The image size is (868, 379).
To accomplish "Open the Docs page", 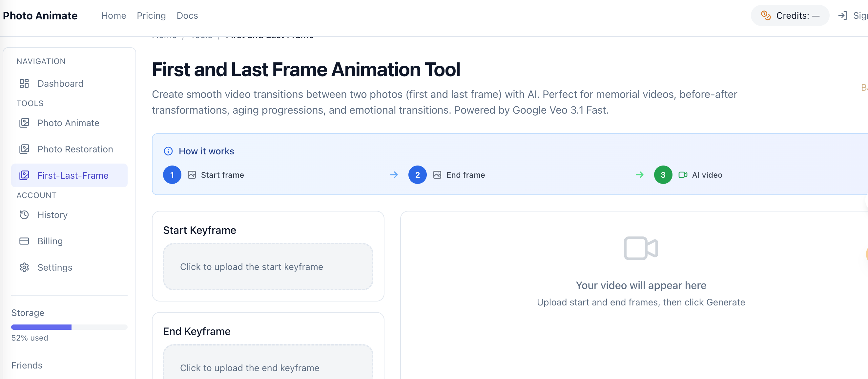I will click(x=187, y=15).
